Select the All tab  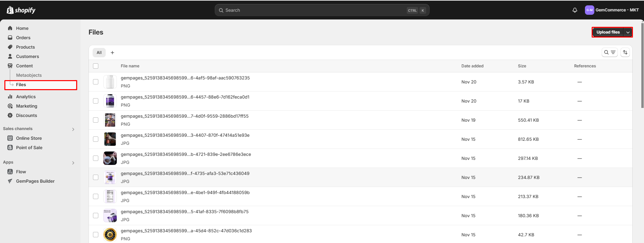point(99,53)
